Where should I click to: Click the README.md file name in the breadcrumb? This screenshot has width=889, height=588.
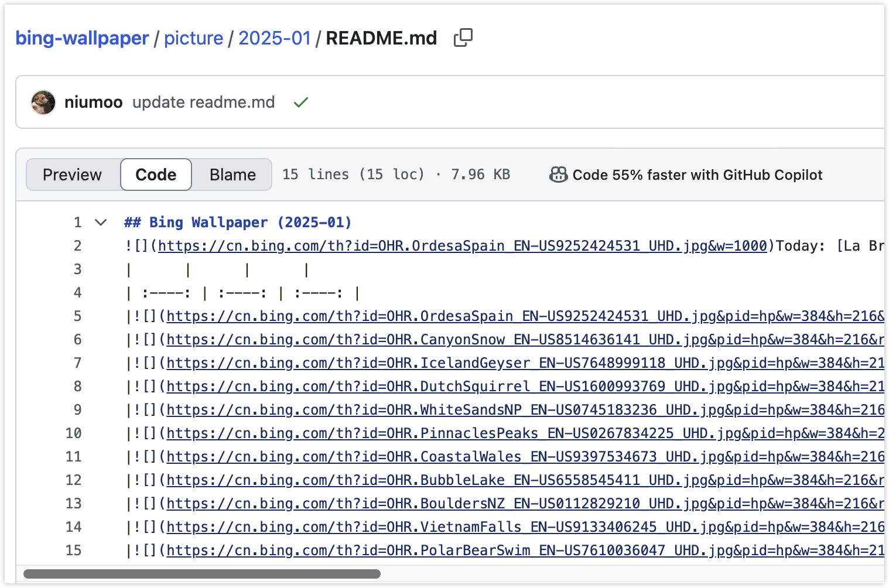pyautogui.click(x=381, y=38)
